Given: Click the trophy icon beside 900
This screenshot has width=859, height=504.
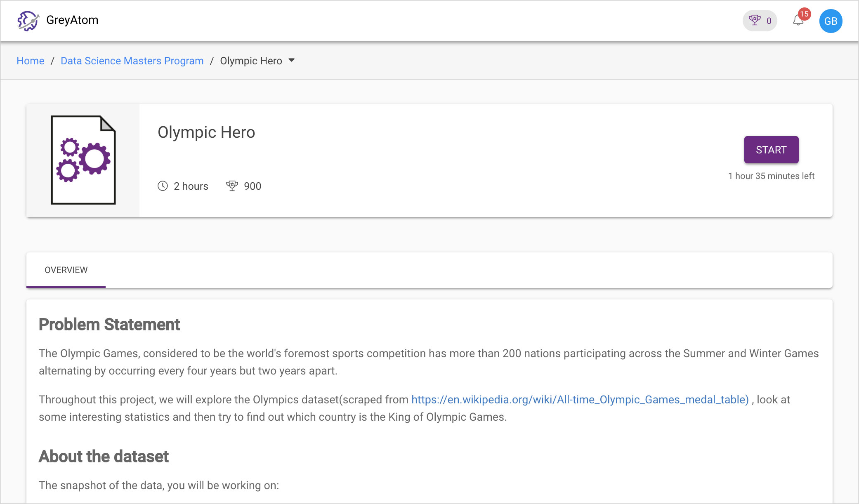Looking at the screenshot, I should coord(232,186).
